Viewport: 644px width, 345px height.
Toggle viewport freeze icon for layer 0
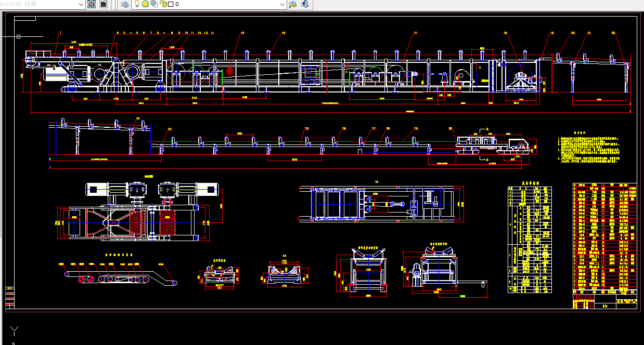(154, 4)
